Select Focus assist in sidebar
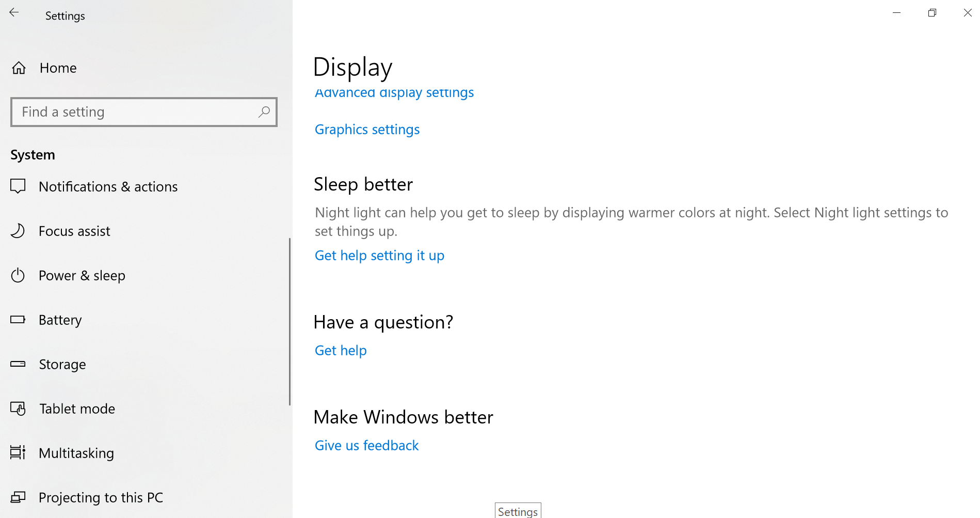 [x=75, y=231]
